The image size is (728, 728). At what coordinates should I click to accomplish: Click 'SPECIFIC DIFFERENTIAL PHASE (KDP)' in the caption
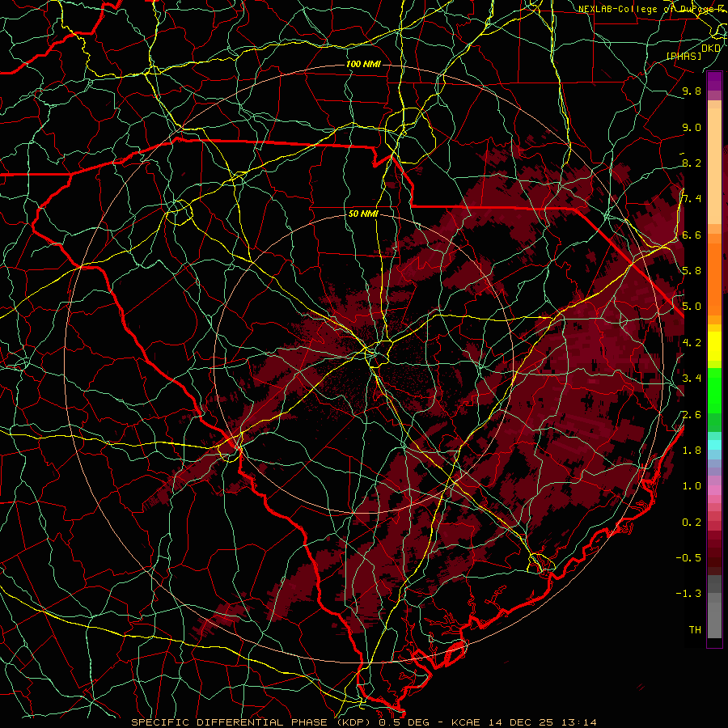click(x=253, y=722)
